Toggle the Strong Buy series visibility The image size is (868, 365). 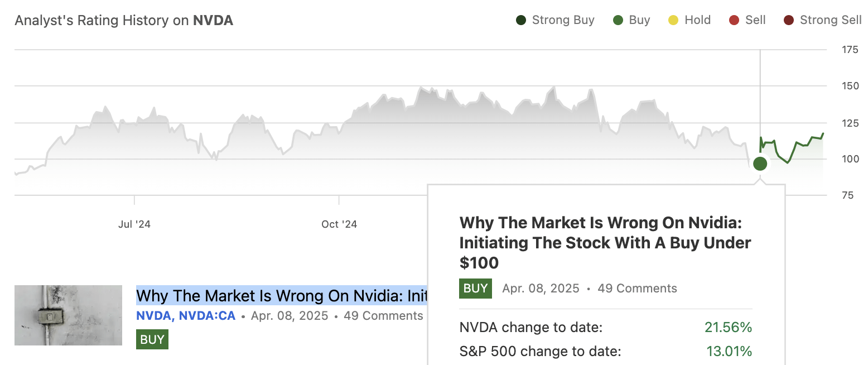pos(555,20)
